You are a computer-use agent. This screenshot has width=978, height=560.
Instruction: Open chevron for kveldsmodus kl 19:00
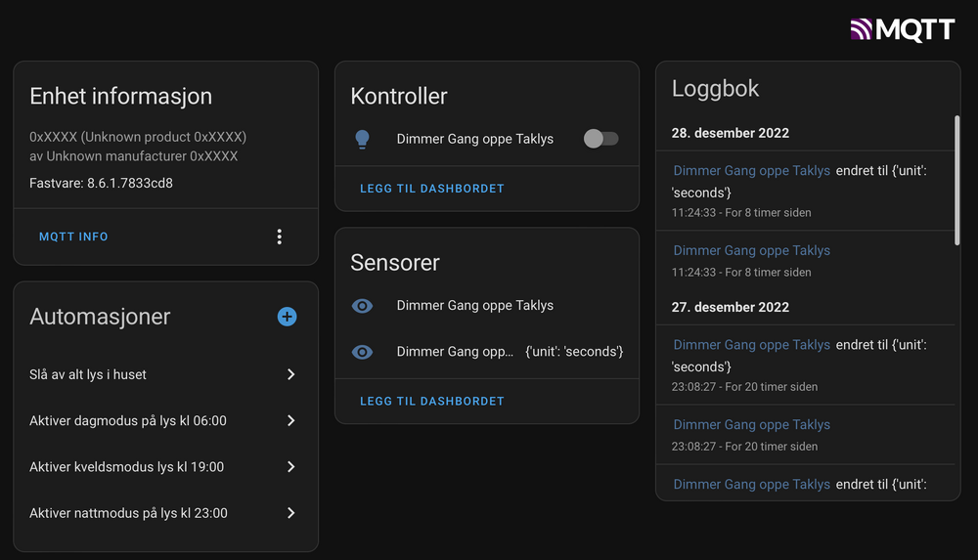click(290, 467)
